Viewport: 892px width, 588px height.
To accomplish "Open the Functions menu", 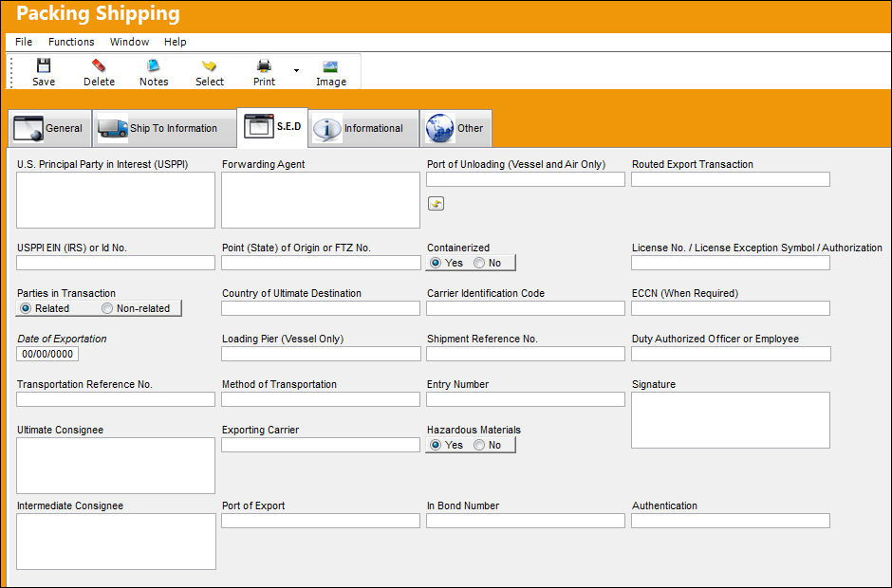I will point(71,42).
